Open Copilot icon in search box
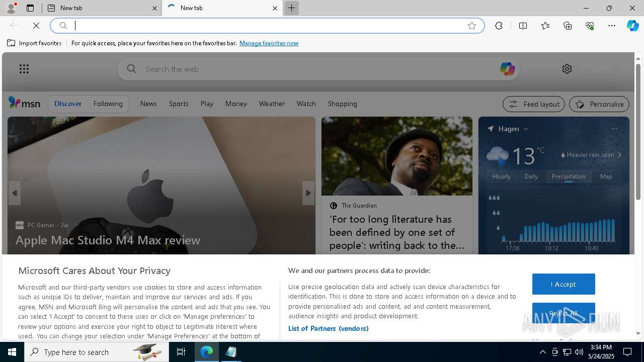 pos(507,69)
